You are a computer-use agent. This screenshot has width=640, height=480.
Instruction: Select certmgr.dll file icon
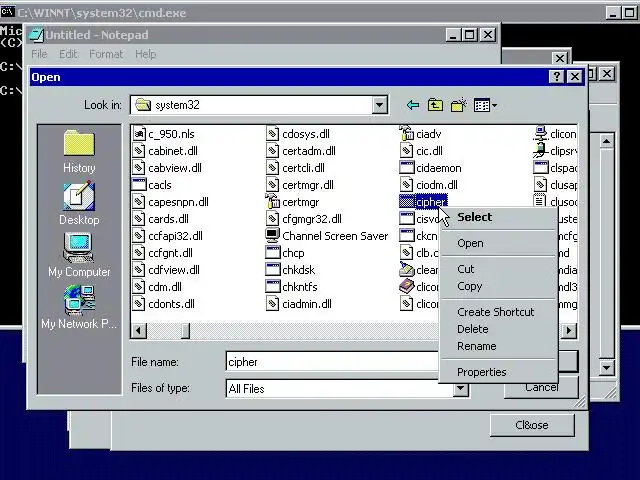pyautogui.click(x=272, y=185)
